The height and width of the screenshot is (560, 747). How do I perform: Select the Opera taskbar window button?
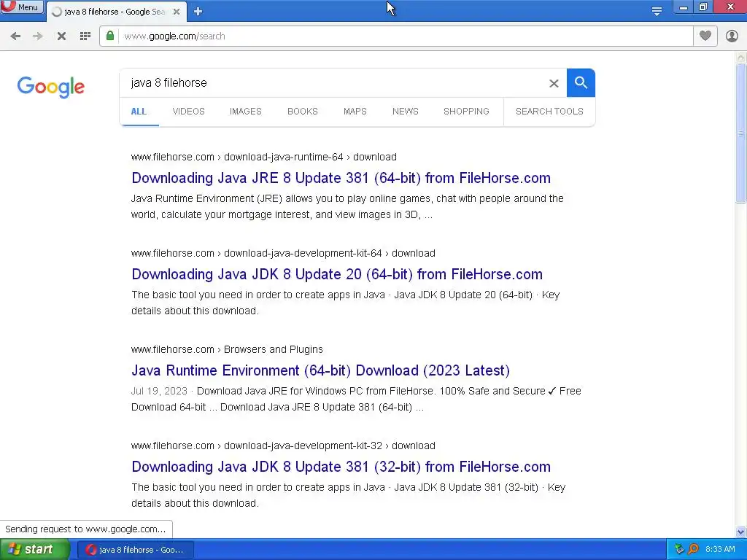[x=135, y=550]
